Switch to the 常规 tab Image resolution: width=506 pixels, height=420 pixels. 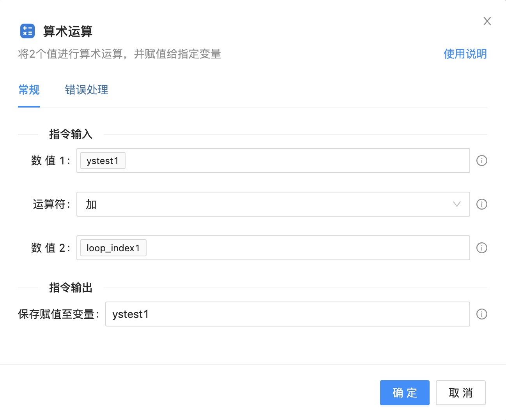pyautogui.click(x=29, y=90)
